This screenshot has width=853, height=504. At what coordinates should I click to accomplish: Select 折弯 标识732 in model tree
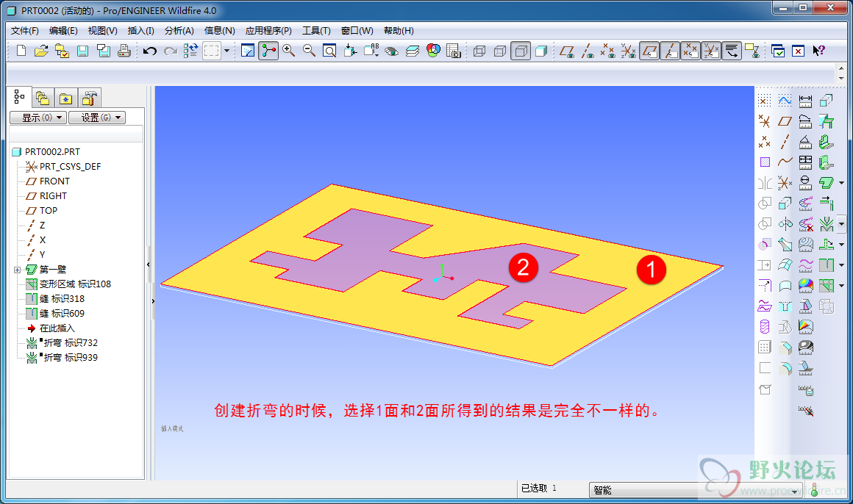click(x=70, y=343)
